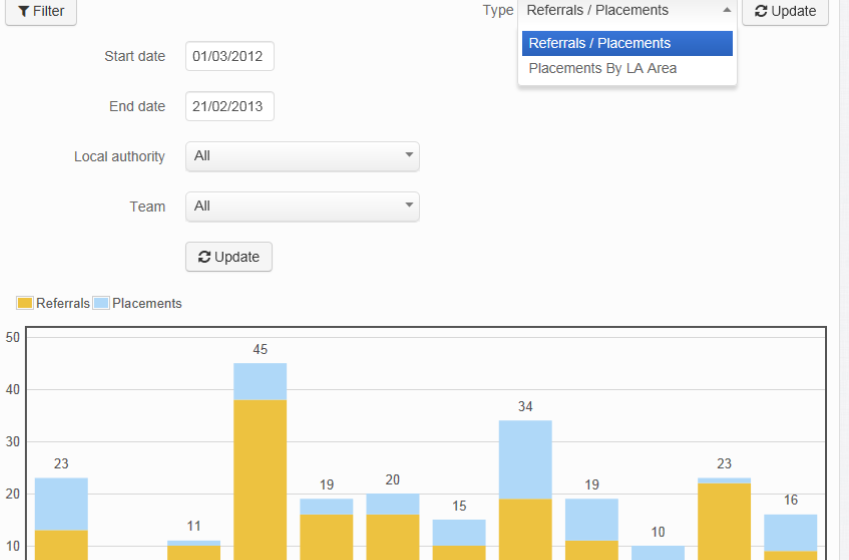Click the Placements blue legend swatch
The height and width of the screenshot is (560, 849).
click(x=101, y=303)
